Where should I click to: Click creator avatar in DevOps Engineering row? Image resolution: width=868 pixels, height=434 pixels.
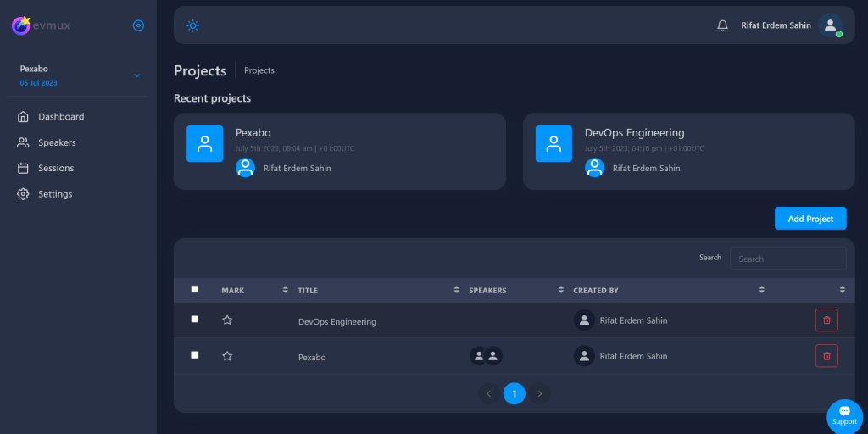click(584, 320)
